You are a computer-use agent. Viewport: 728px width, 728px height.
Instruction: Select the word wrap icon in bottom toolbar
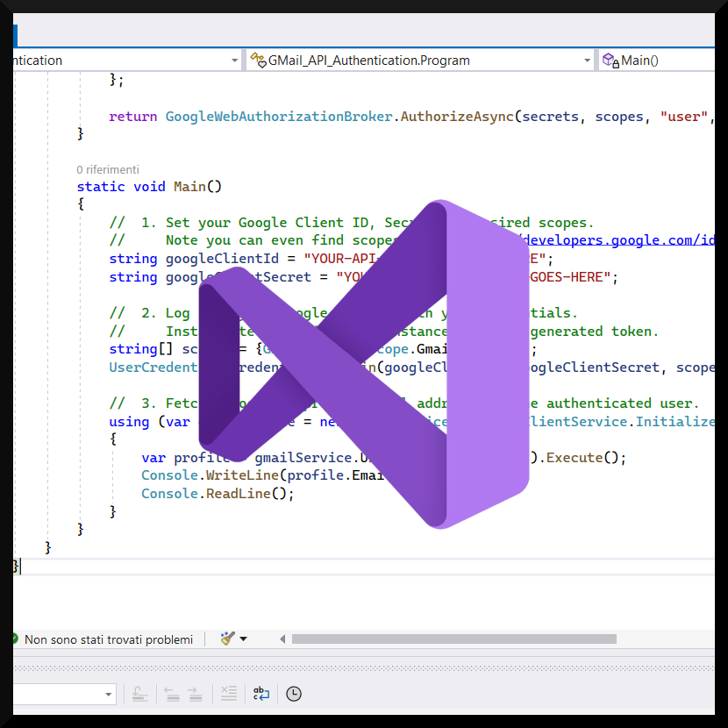coord(261,693)
